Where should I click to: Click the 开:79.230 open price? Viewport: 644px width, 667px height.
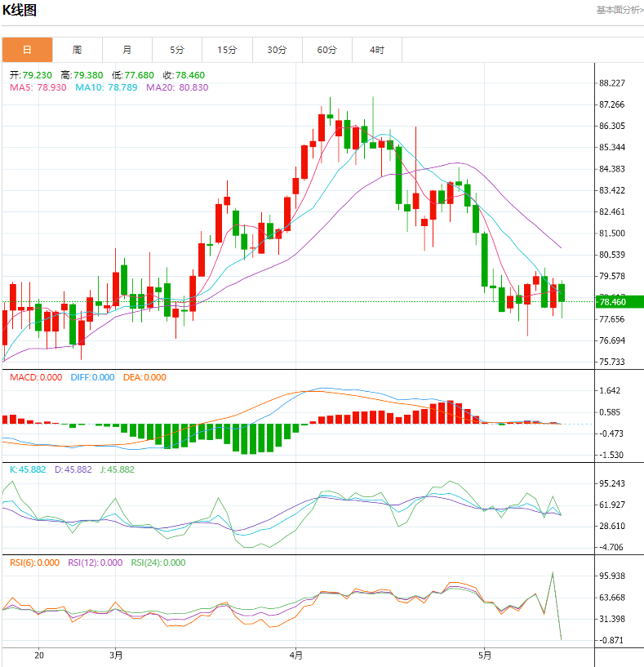click(31, 75)
